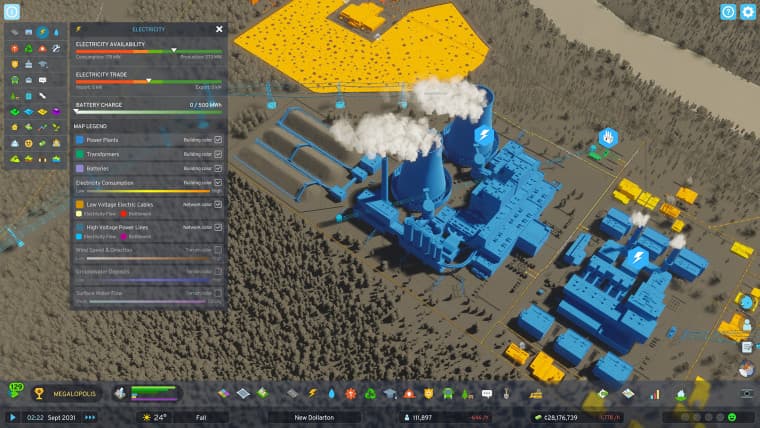
Task: Open the zone demand bars panel
Action: [146, 393]
